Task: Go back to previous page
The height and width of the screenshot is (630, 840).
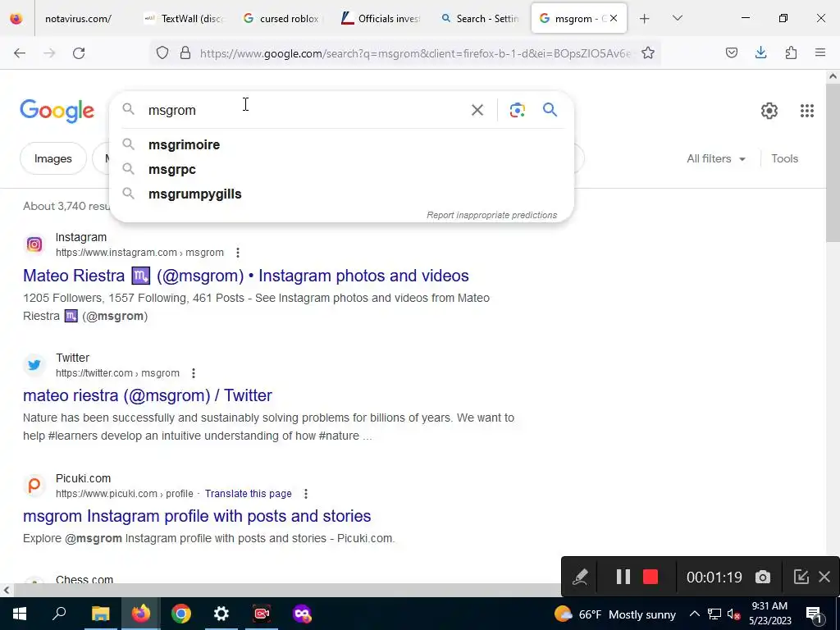Action: coord(20,53)
